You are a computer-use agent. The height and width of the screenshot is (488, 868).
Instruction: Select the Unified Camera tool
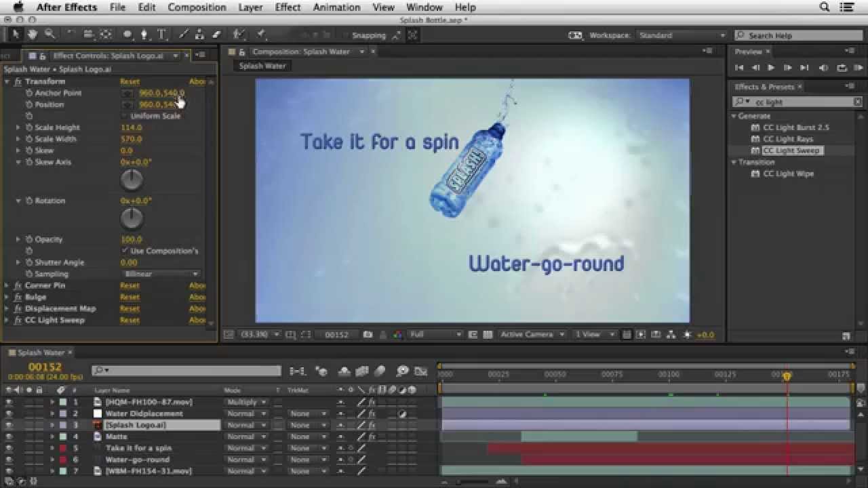click(88, 35)
